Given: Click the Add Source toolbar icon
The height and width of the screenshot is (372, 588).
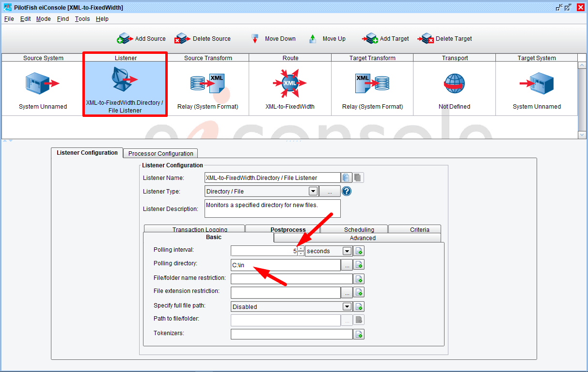Looking at the screenshot, I should [125, 39].
